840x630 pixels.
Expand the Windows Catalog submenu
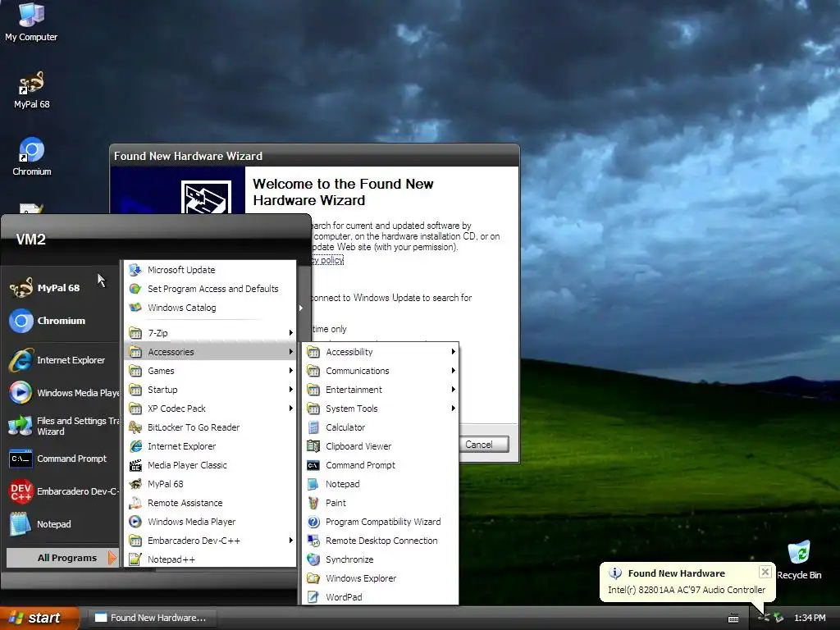210,308
